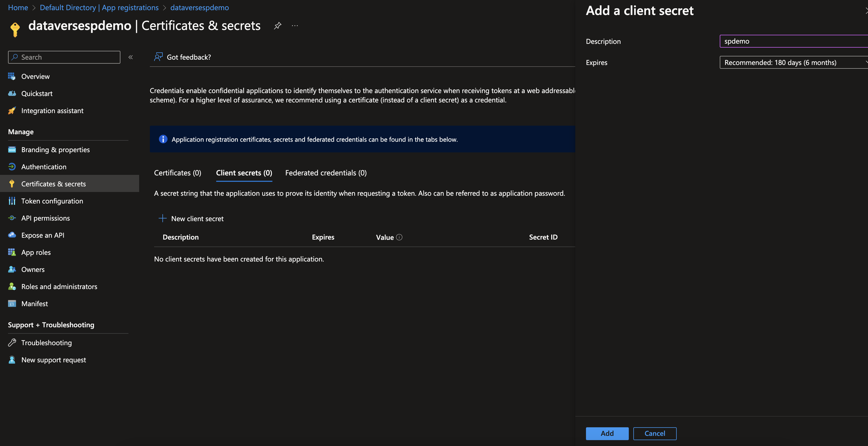Click the Authentication arrow icon
The height and width of the screenshot is (446, 868).
[x=12, y=167]
